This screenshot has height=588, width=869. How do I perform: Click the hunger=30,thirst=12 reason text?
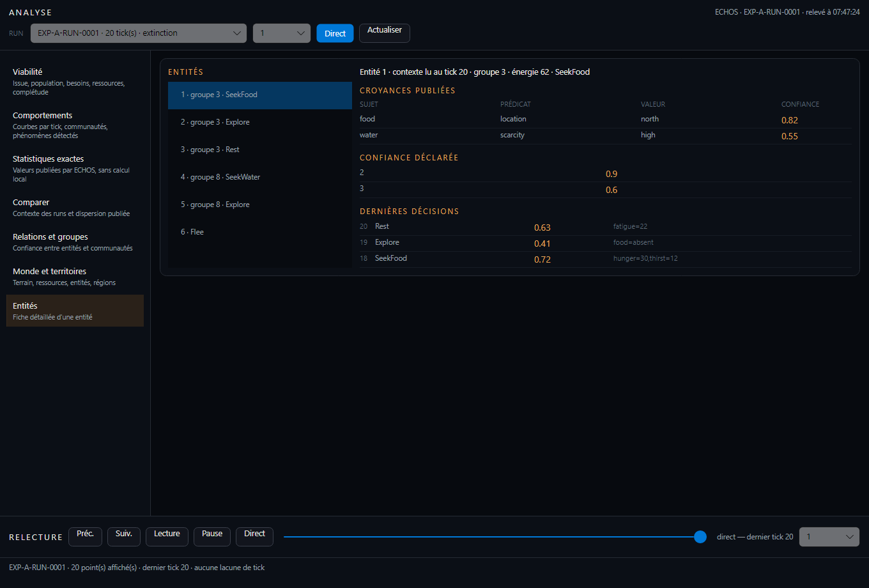click(x=645, y=259)
